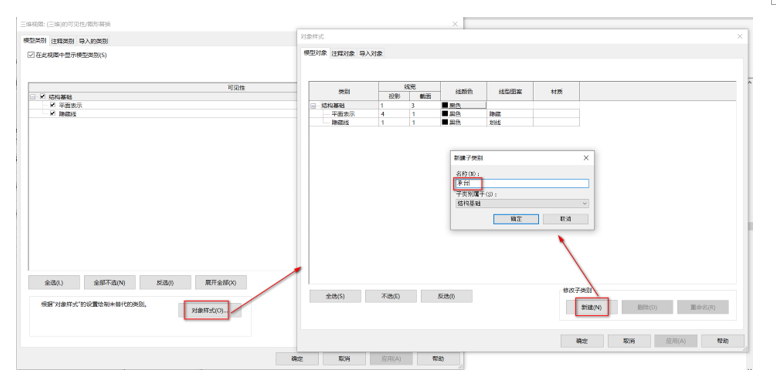
Task: Close the visibility/graphics override dialog
Action: 455,24
